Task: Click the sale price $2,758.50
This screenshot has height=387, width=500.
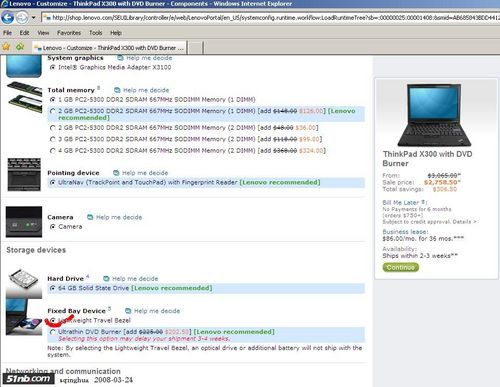Action: [442, 182]
